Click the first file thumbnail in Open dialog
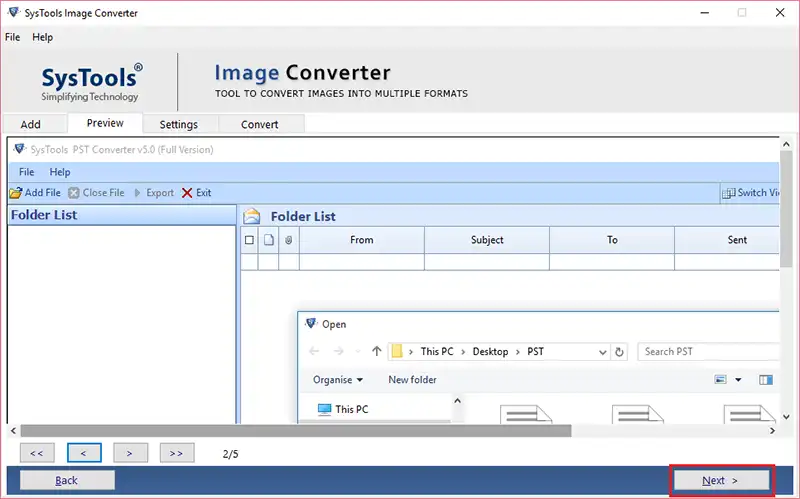Image resolution: width=800 pixels, height=499 pixels. tap(526, 414)
